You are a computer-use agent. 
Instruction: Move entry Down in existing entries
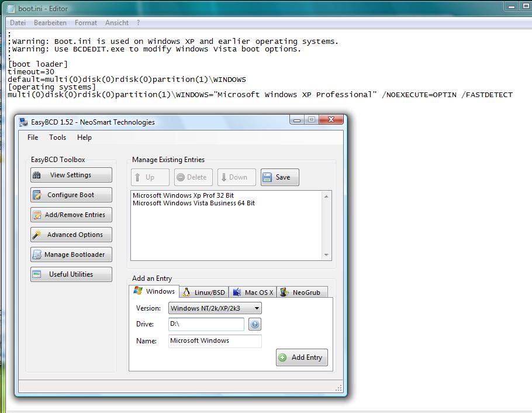[x=237, y=177]
